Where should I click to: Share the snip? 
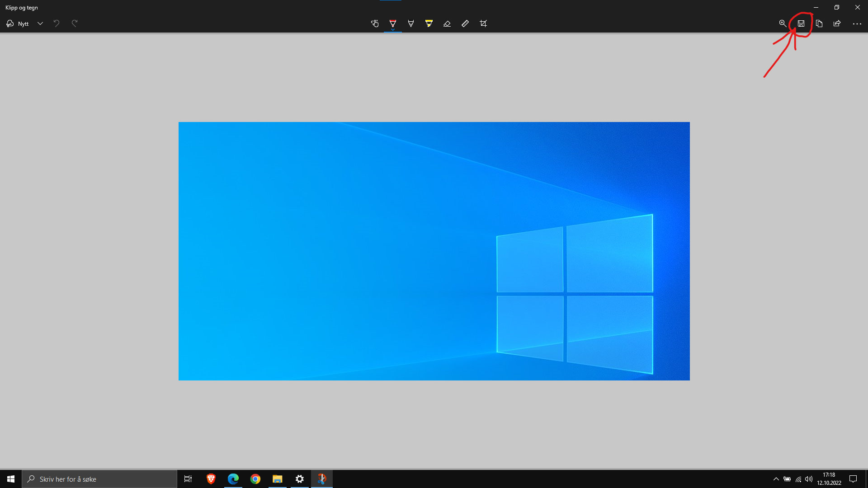point(837,23)
